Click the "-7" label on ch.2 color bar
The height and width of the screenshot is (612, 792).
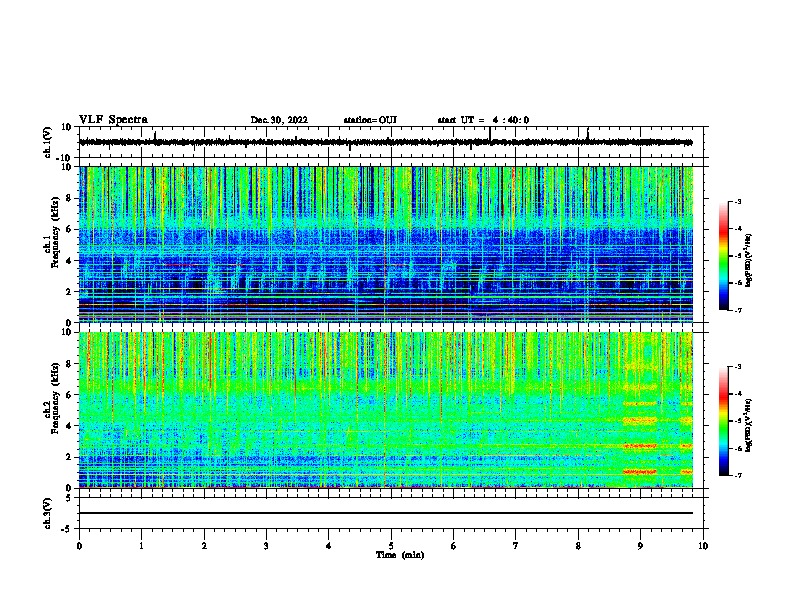point(738,475)
